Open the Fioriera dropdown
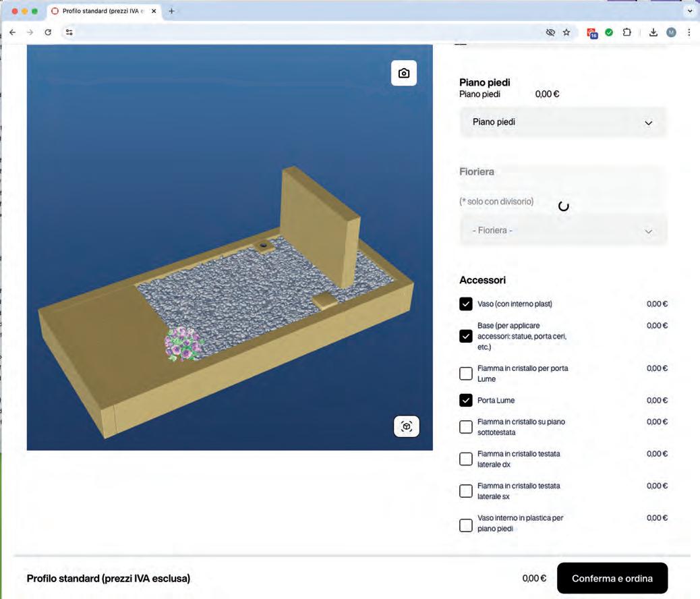The height and width of the screenshot is (599, 700). 563,231
